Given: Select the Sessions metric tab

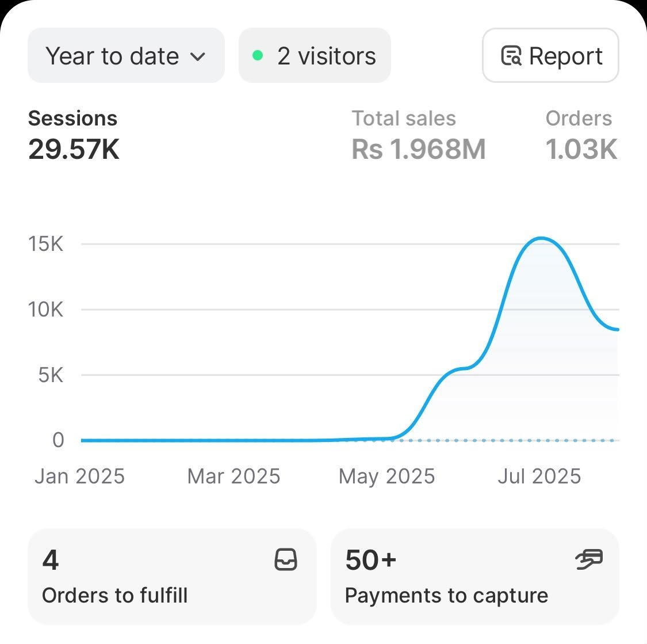Looking at the screenshot, I should (74, 135).
